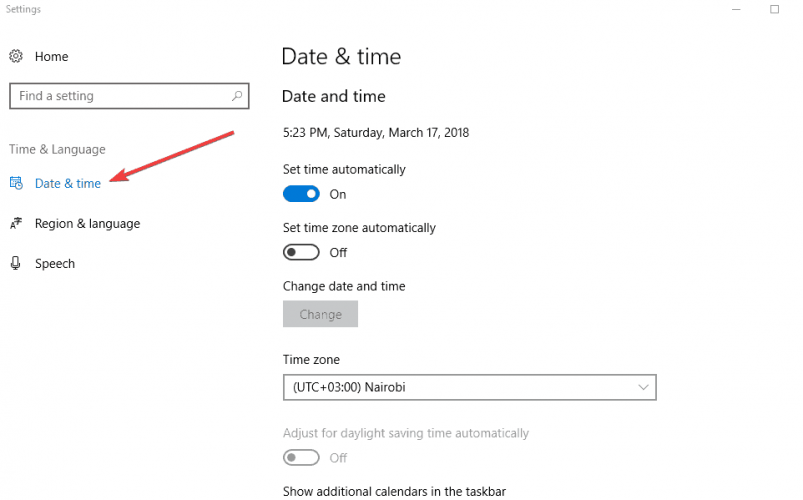Click the Speech microphone icon
Viewport: 803px width, 500px height.
click(15, 263)
